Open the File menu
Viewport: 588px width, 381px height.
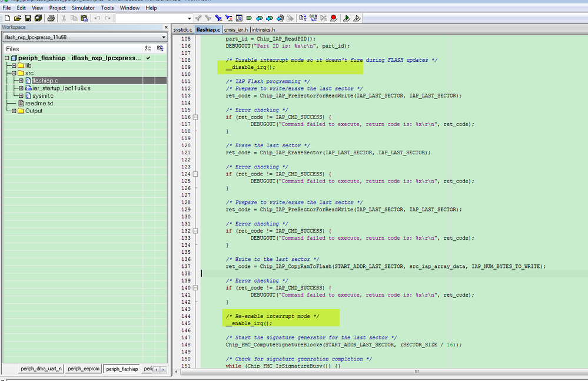click(6, 8)
